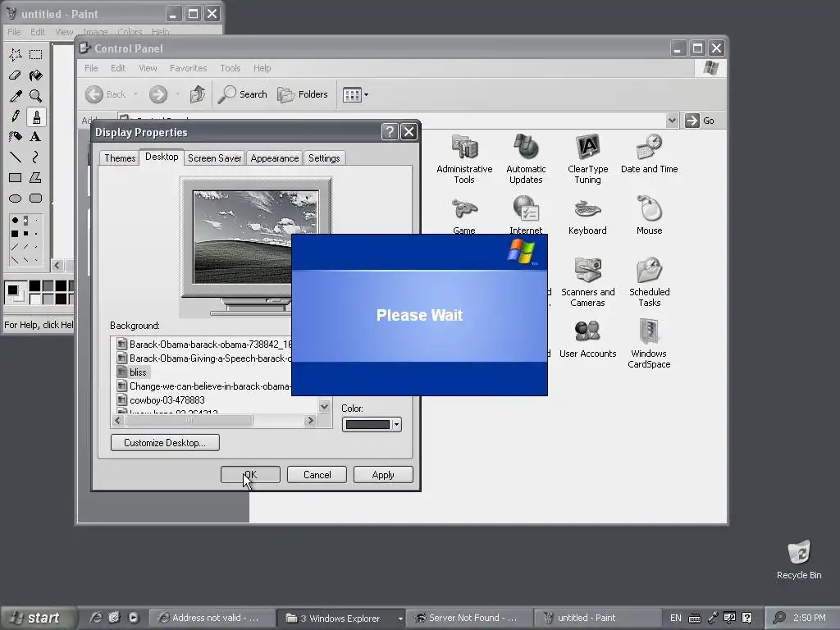The image size is (840, 630).
Task: Open Keyboard settings icon
Action: coord(587,217)
